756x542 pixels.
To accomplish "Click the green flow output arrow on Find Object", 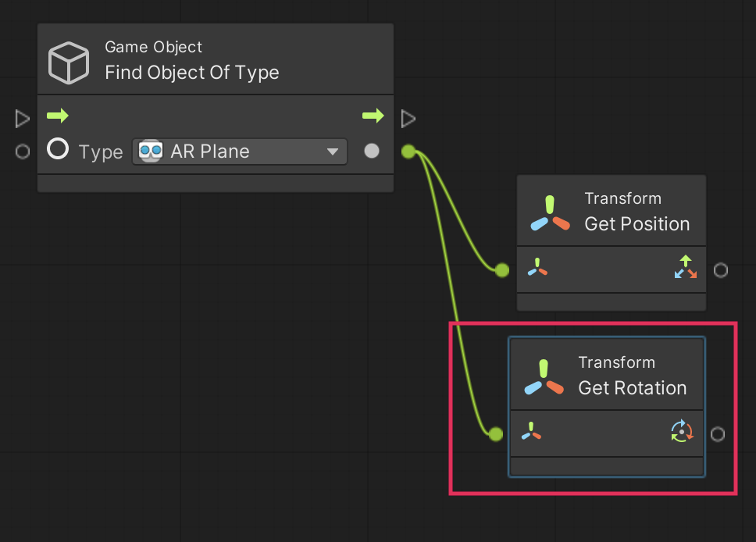I will coord(373,116).
